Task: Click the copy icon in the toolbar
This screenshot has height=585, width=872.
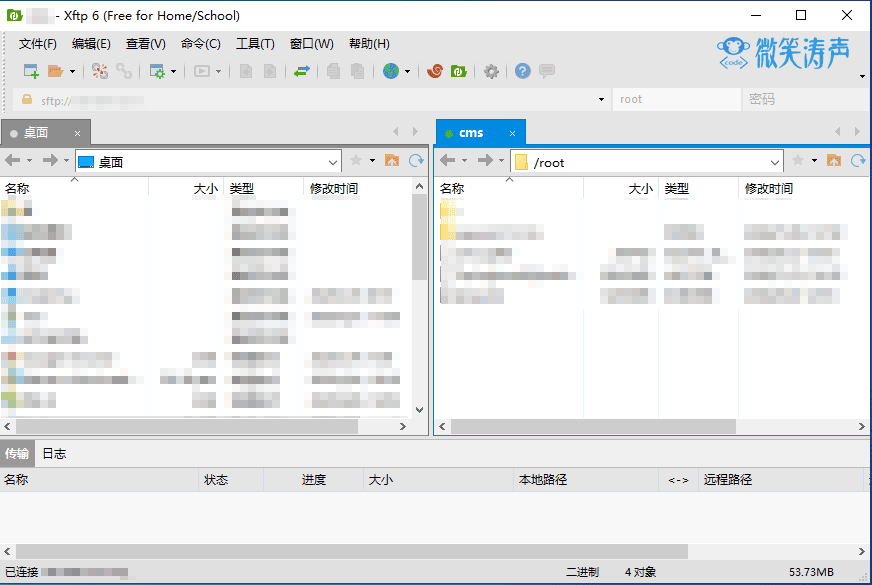Action: tap(333, 71)
